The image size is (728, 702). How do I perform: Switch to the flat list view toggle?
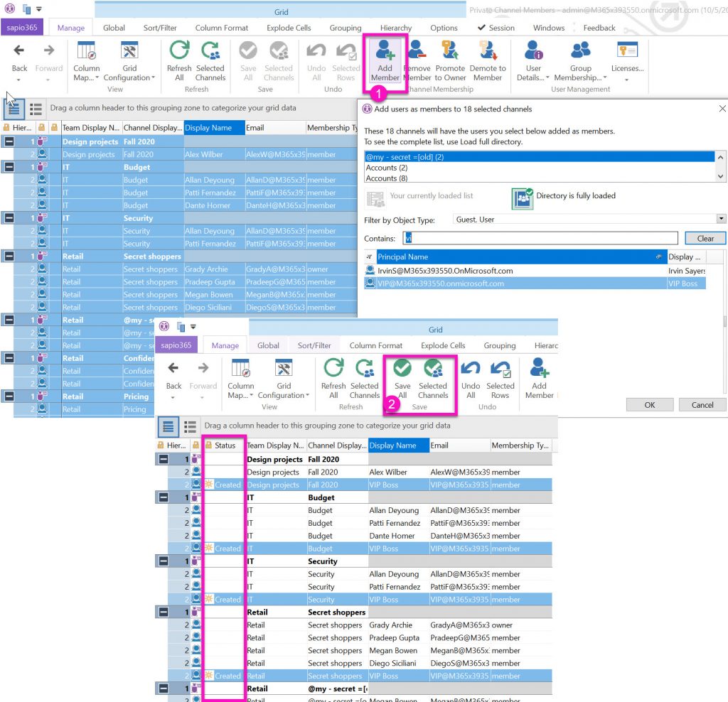click(36, 109)
